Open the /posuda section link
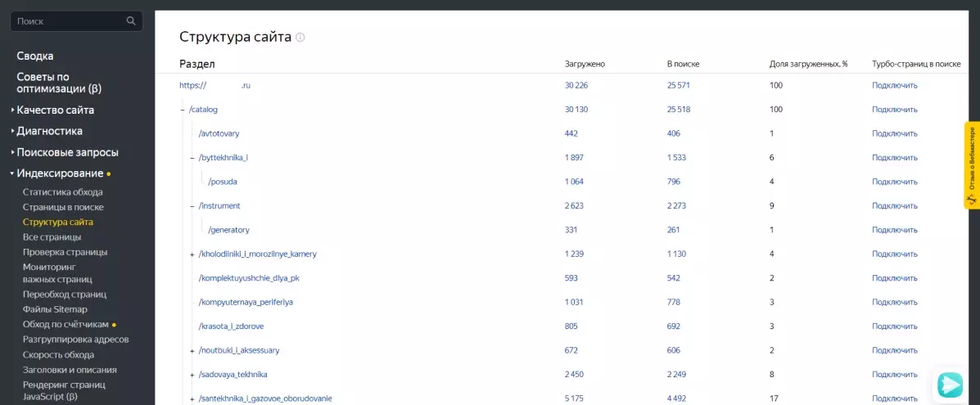980x405 pixels. (x=223, y=182)
